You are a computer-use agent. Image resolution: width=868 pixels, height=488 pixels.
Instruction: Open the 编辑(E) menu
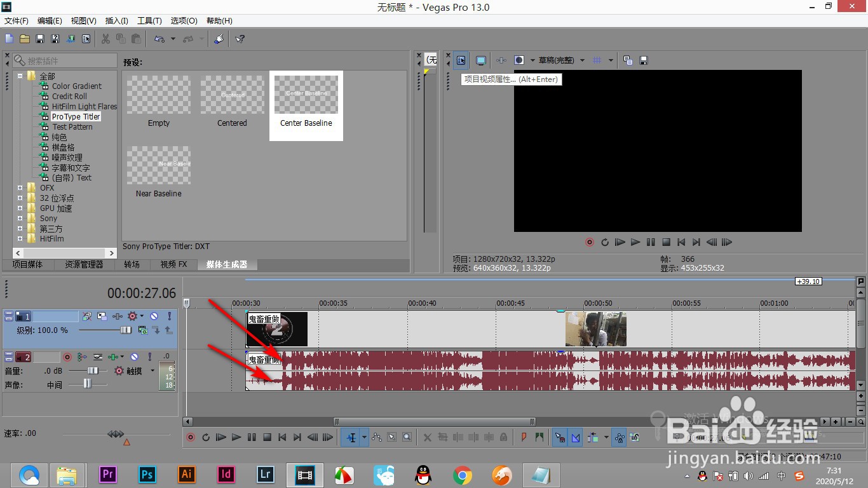[50, 21]
